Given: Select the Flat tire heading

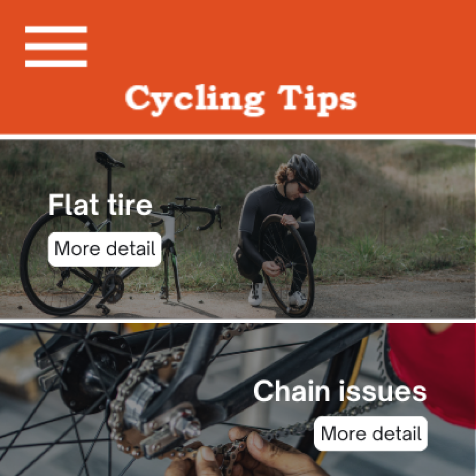Looking at the screenshot, I should click(100, 205).
